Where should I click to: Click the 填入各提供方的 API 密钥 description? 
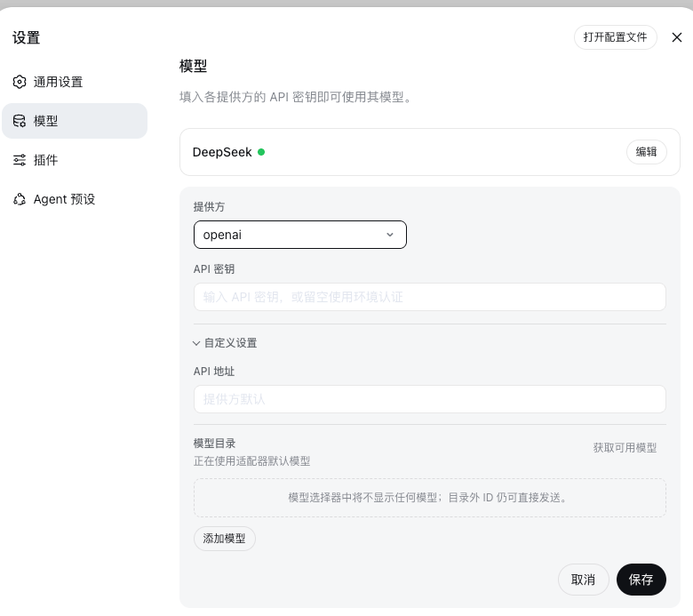[x=295, y=97]
